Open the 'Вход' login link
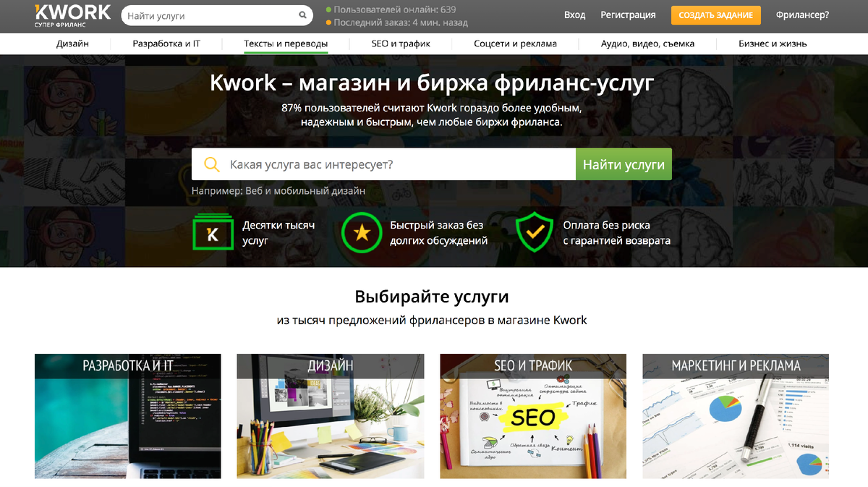The height and width of the screenshot is (487, 868). [x=575, y=15]
